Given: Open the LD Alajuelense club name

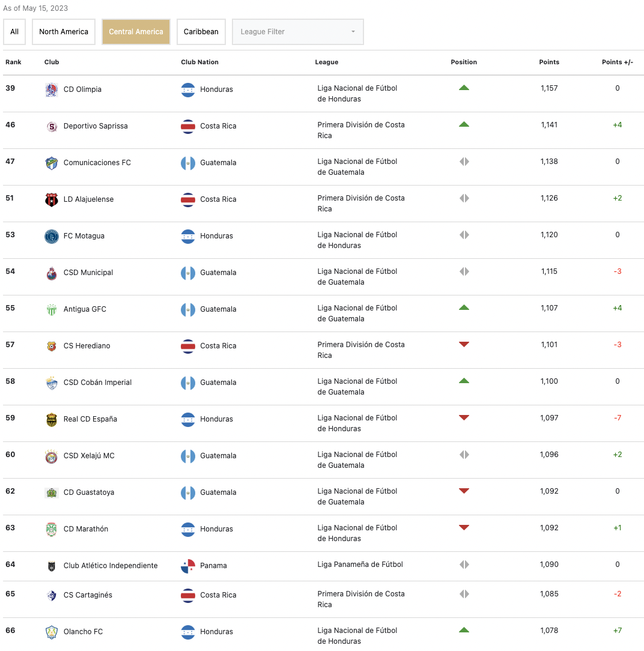Looking at the screenshot, I should (x=88, y=199).
